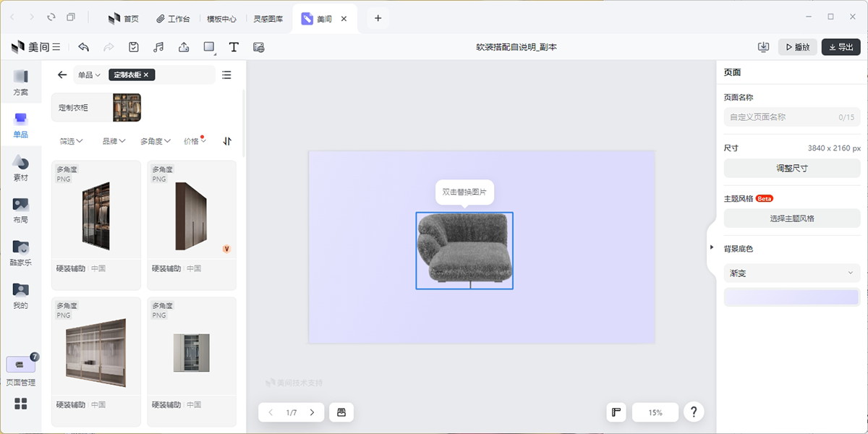868x434 pixels.
Task: Go back with the left arrow
Action: [62, 75]
